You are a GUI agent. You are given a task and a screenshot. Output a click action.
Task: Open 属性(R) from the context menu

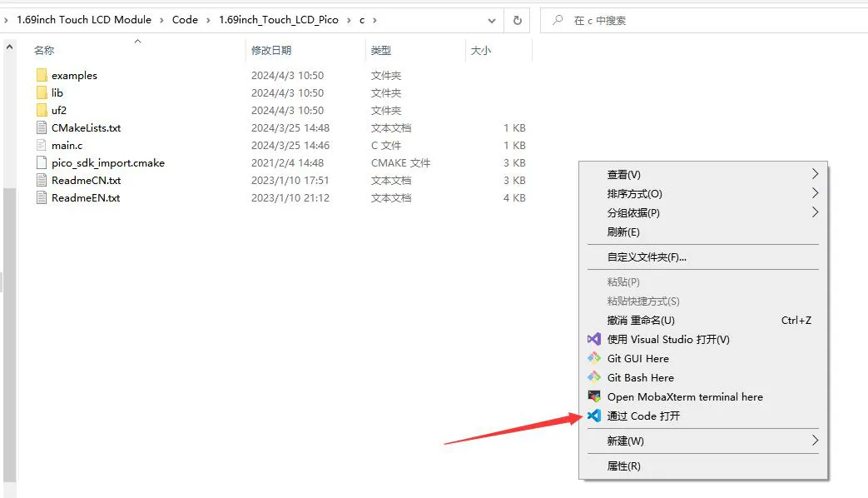tap(703, 466)
